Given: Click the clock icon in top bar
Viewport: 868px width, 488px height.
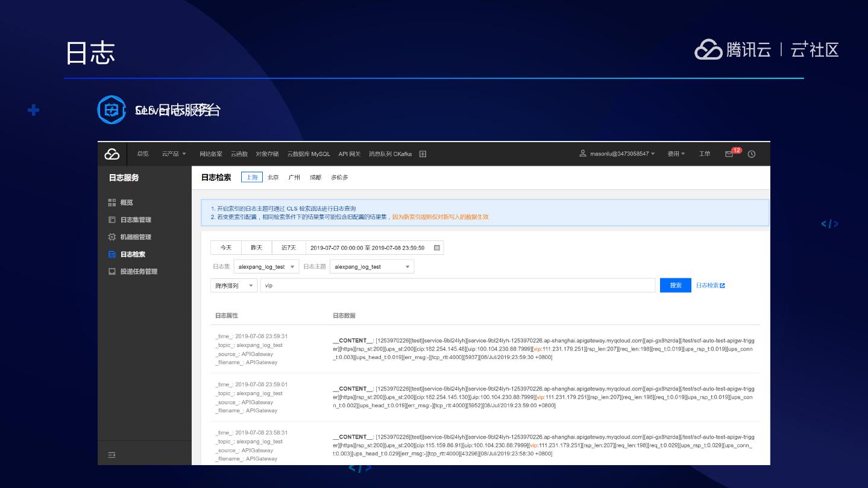Looking at the screenshot, I should [752, 154].
